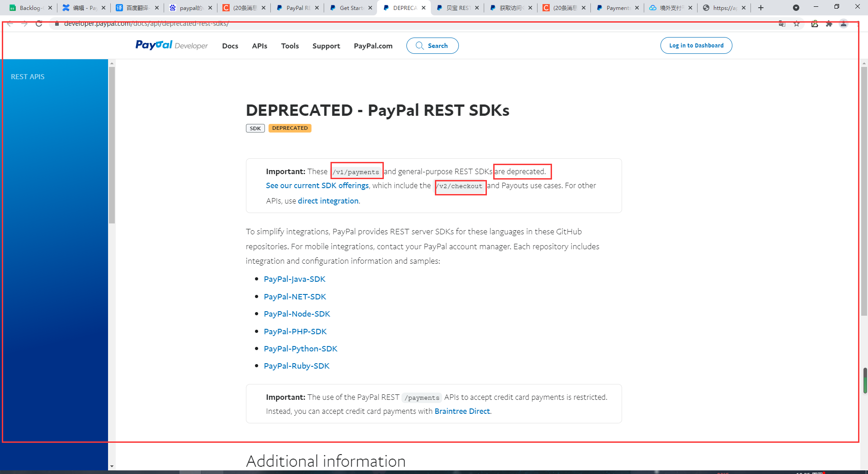Open the Docs menu in navigation
Screen dimensions: 868x474
[x=230, y=46]
